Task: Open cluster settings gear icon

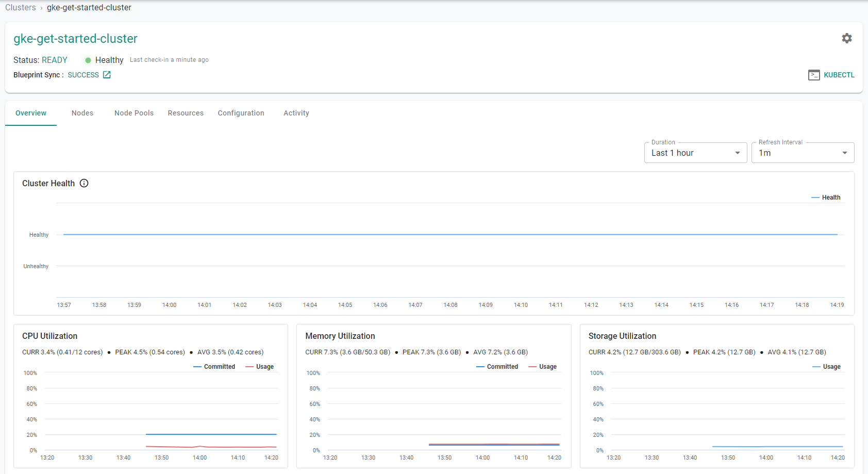Action: click(x=847, y=38)
